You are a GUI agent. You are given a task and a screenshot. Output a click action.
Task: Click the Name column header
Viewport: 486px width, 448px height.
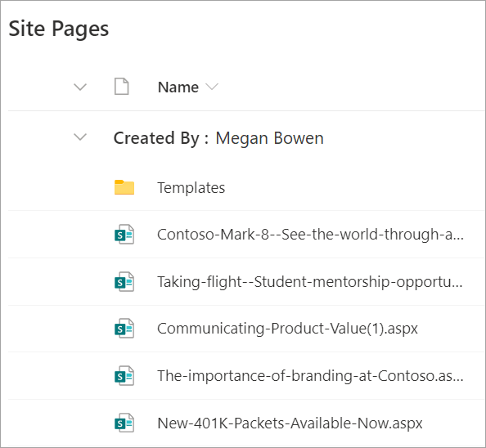pos(178,87)
